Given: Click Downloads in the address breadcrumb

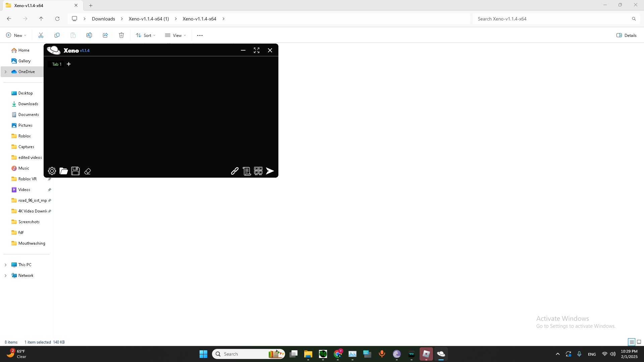Looking at the screenshot, I should pyautogui.click(x=103, y=19).
